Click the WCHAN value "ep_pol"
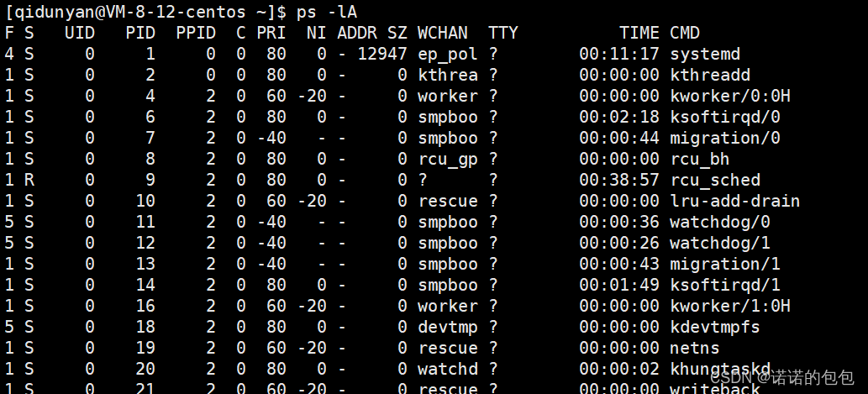The image size is (868, 394). (x=447, y=54)
